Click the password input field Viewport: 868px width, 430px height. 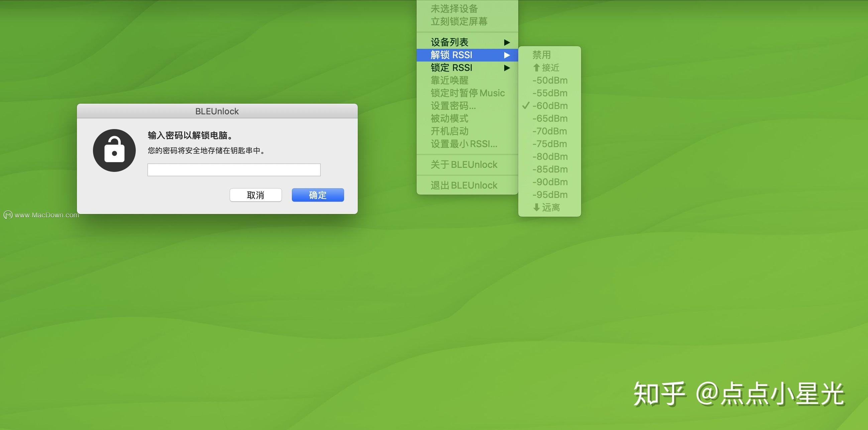click(x=233, y=170)
